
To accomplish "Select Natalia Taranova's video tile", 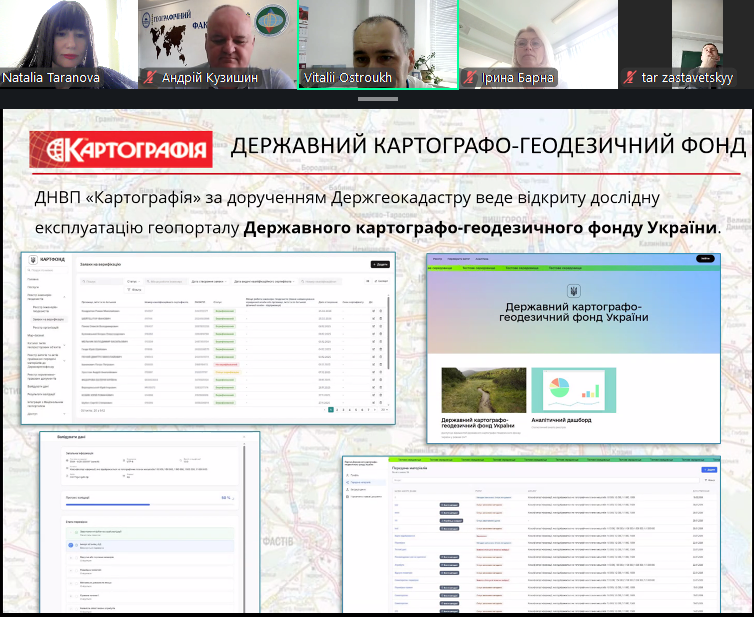I will (x=69, y=44).
